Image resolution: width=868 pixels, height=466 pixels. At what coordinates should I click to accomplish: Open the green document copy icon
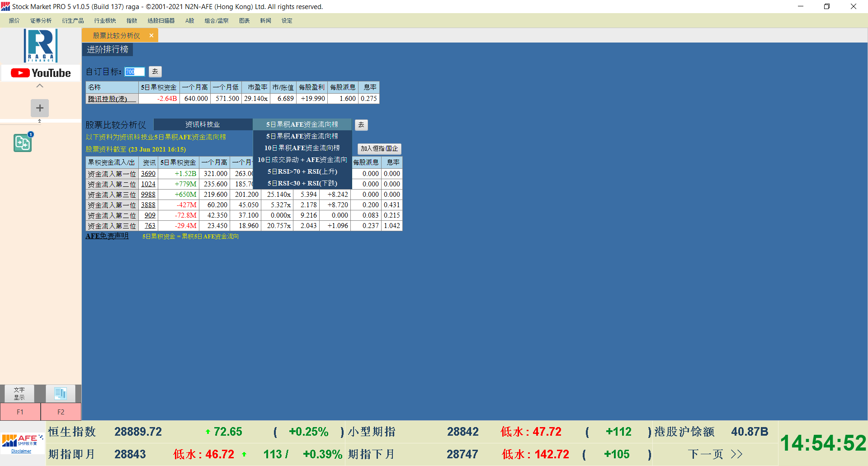[23, 143]
